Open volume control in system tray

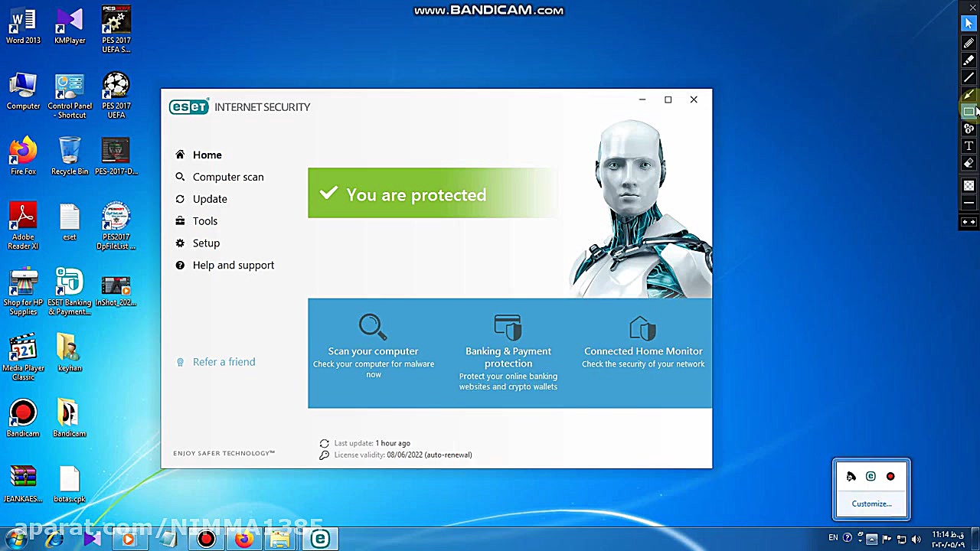pyautogui.click(x=916, y=540)
